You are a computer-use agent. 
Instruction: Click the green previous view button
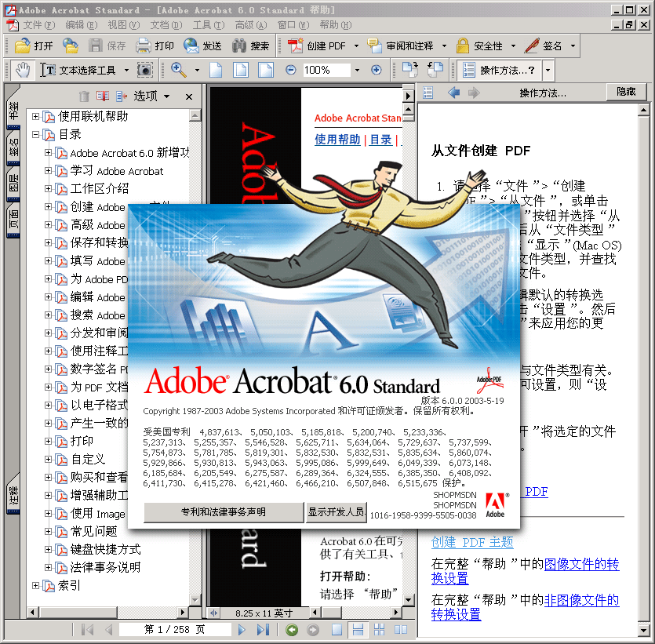click(x=292, y=629)
